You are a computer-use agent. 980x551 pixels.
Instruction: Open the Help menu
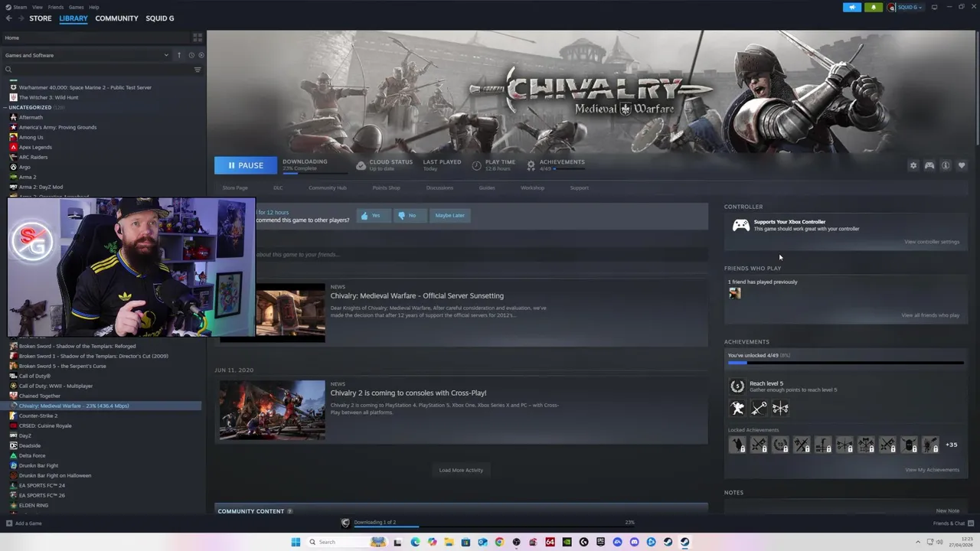click(x=93, y=7)
